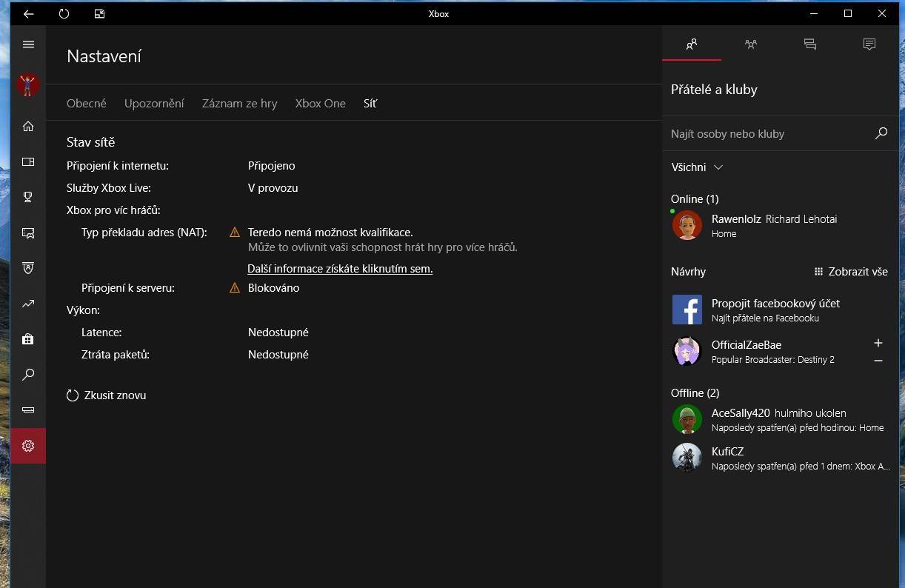This screenshot has height=588, width=905.
Task: Click server connection warning triangle icon
Action: click(235, 288)
